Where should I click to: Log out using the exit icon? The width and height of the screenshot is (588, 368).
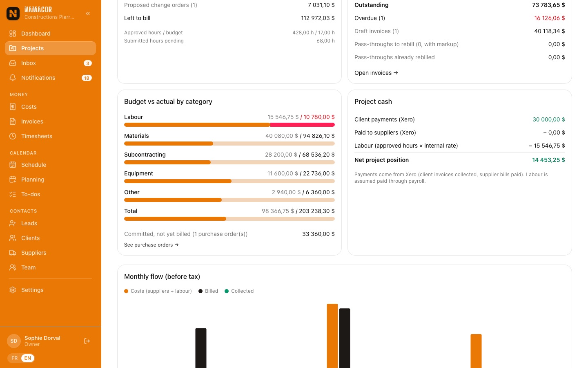coord(87,341)
